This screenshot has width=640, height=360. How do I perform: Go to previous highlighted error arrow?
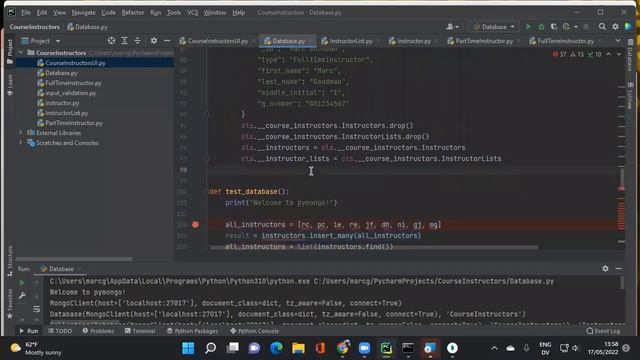click(609, 54)
